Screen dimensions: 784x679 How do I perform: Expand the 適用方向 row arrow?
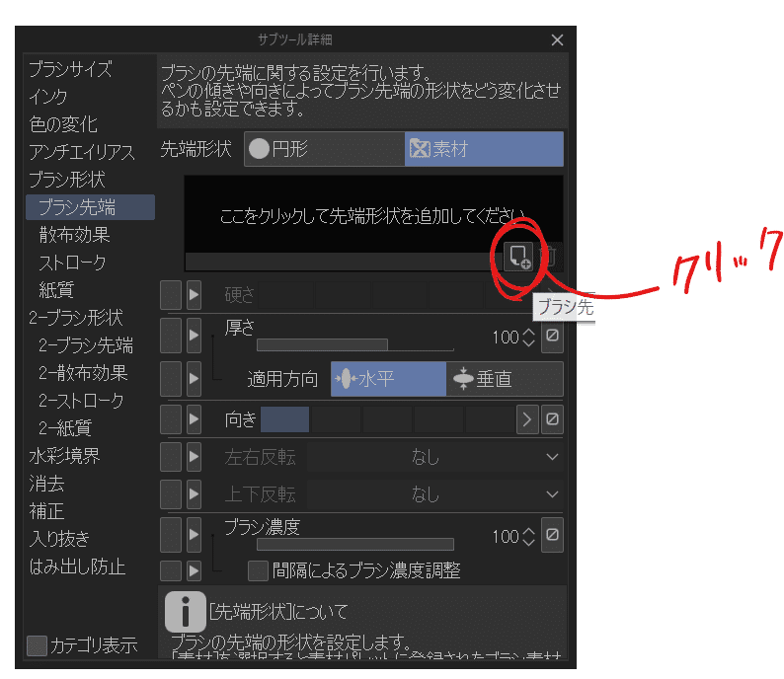pyautogui.click(x=194, y=379)
